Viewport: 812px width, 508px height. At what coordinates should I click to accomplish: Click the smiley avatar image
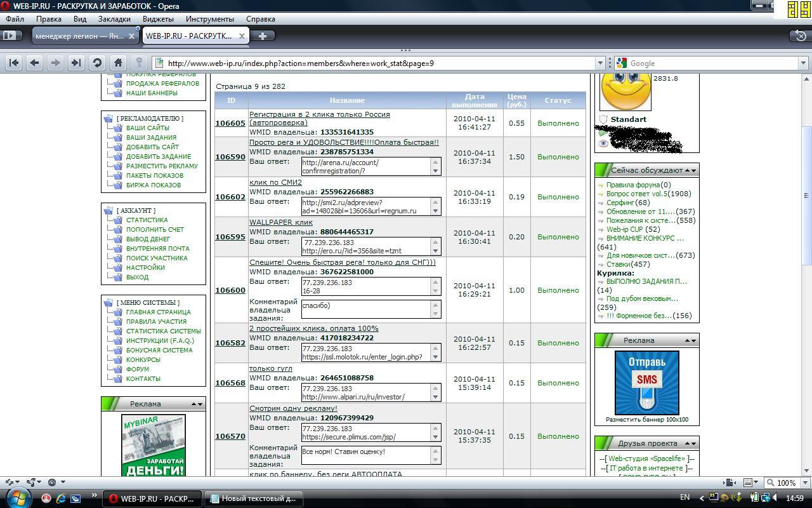click(x=625, y=91)
